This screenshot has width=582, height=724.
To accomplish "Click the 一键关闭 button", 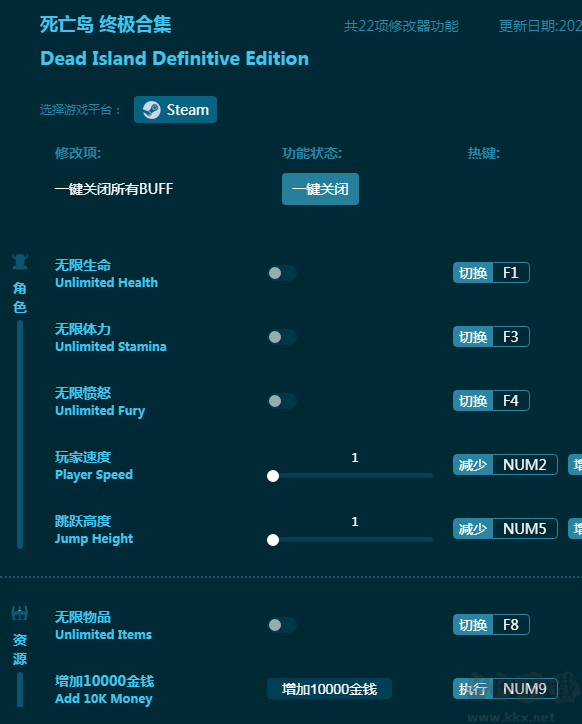I will pos(320,189).
